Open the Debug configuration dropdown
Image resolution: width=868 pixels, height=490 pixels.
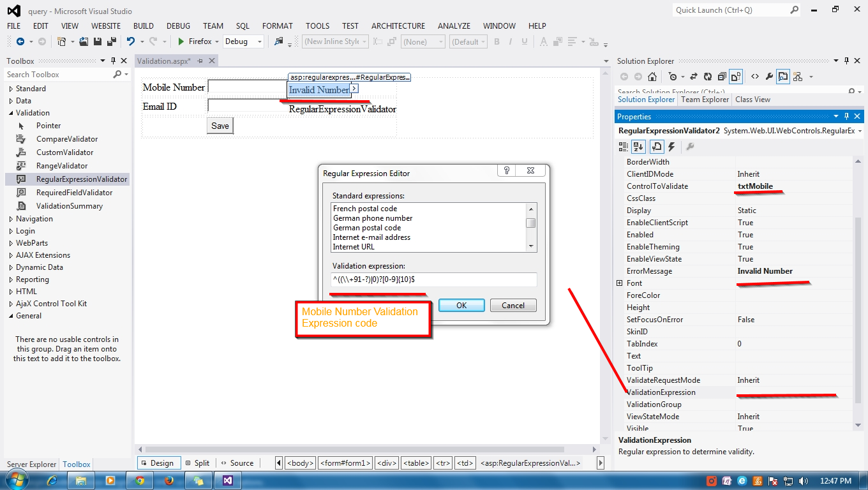[243, 41]
